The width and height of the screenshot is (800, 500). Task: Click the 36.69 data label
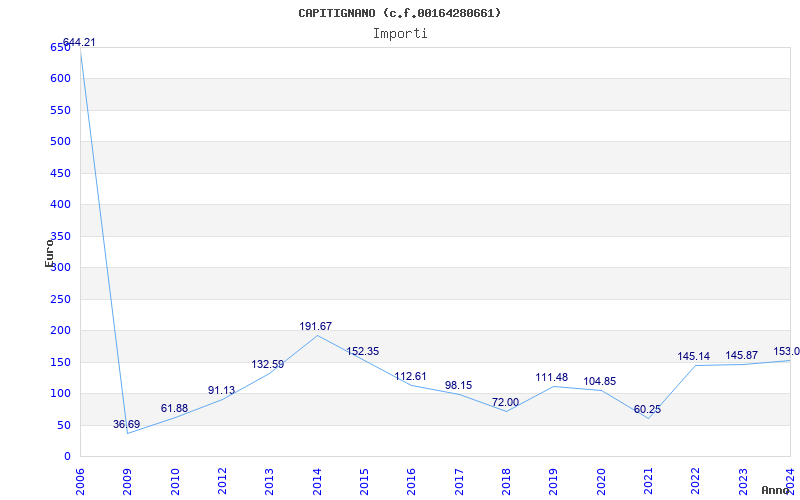(x=127, y=424)
